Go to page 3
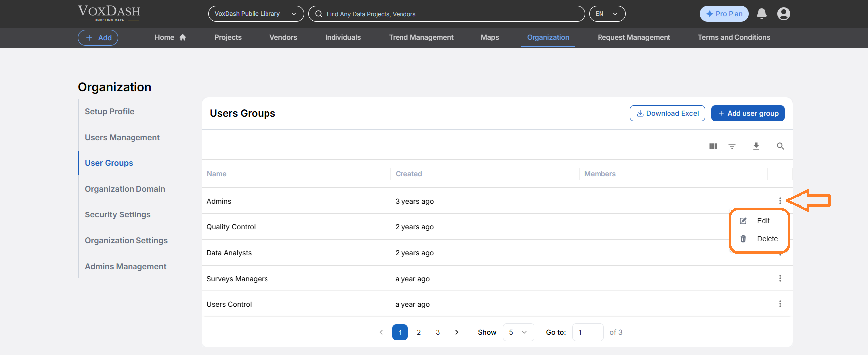The image size is (868, 355). 438,332
